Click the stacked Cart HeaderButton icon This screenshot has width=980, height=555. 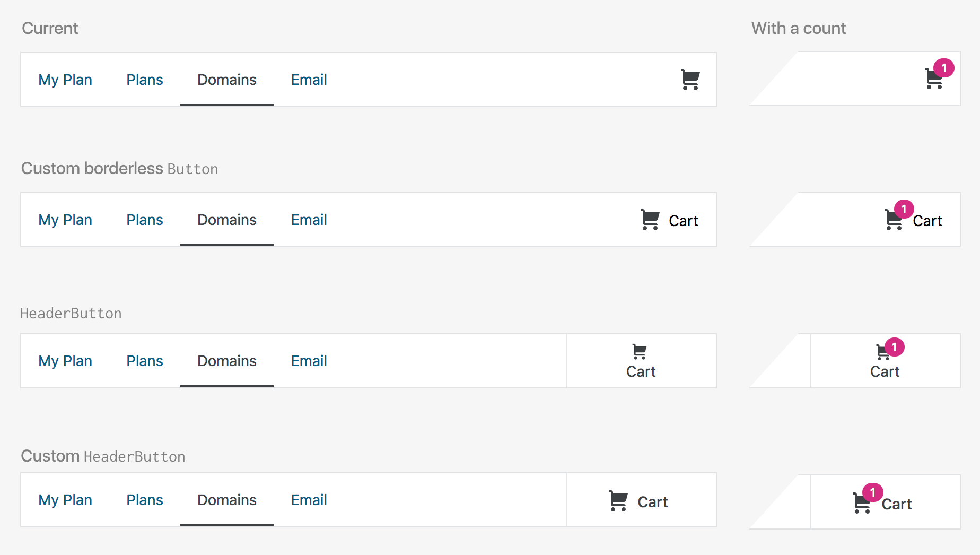[x=641, y=361]
